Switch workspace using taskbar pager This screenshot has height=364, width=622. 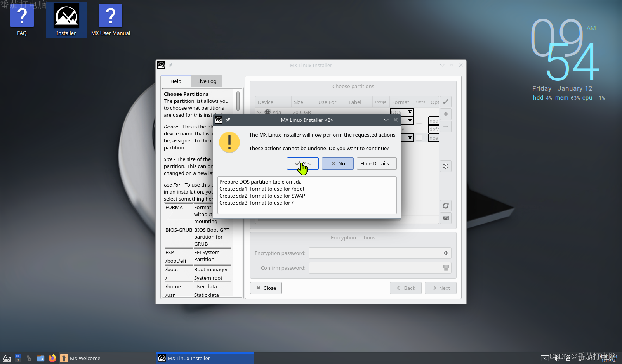pos(18,358)
